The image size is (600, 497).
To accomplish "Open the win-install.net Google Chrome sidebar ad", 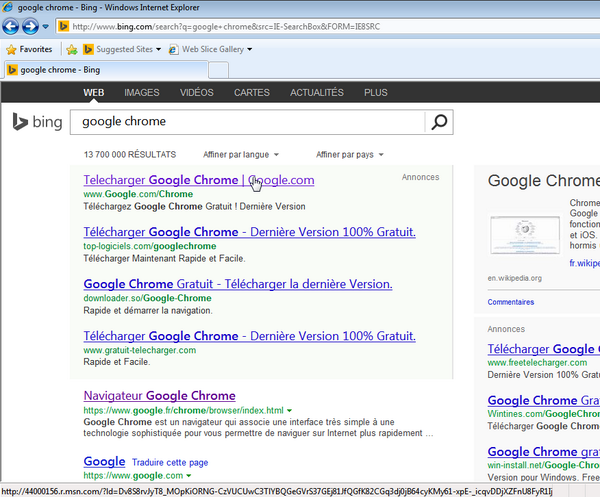I will tap(544, 452).
